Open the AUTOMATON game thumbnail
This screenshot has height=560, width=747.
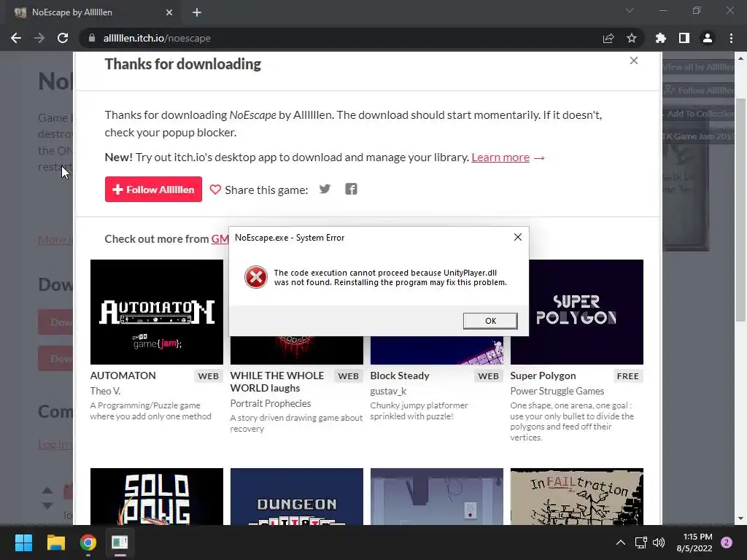coord(157,312)
